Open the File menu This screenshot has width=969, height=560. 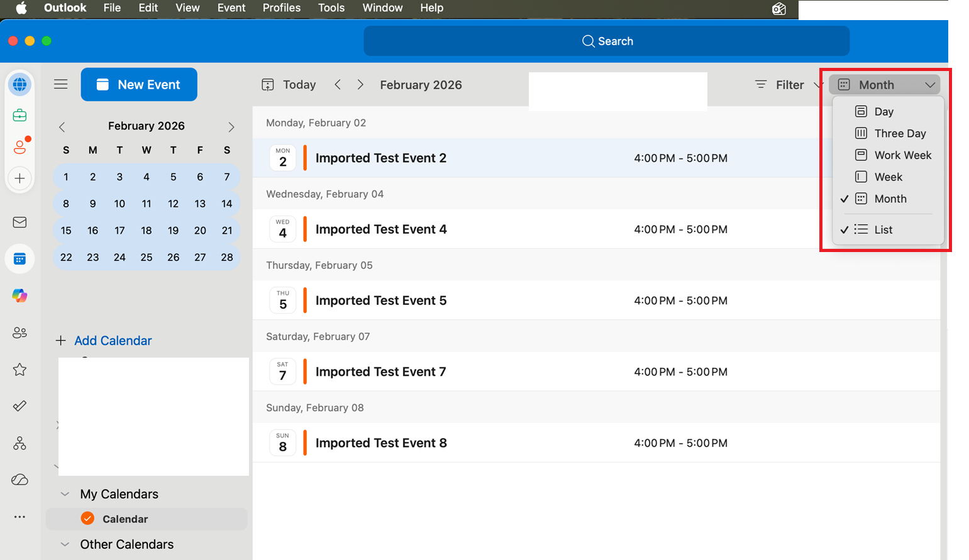[112, 8]
